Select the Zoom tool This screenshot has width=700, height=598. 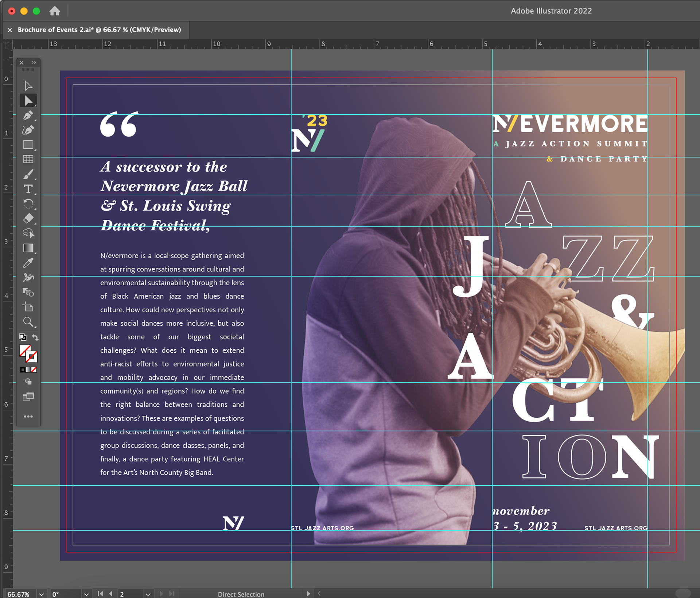pos(28,322)
